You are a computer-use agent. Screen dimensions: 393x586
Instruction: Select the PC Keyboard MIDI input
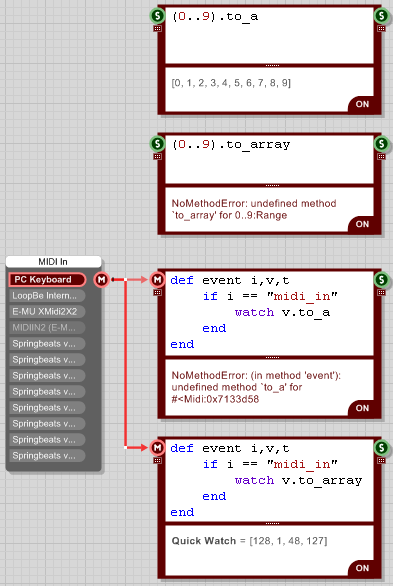[x=47, y=280]
